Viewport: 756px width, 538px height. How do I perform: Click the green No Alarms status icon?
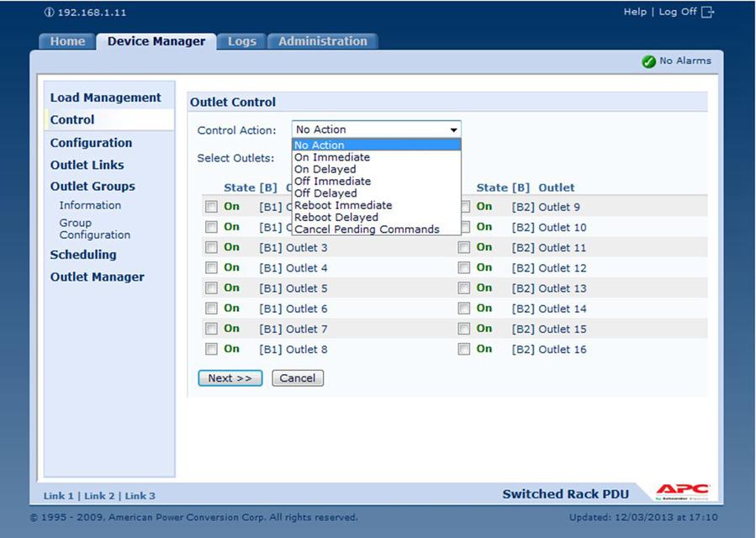pos(648,61)
